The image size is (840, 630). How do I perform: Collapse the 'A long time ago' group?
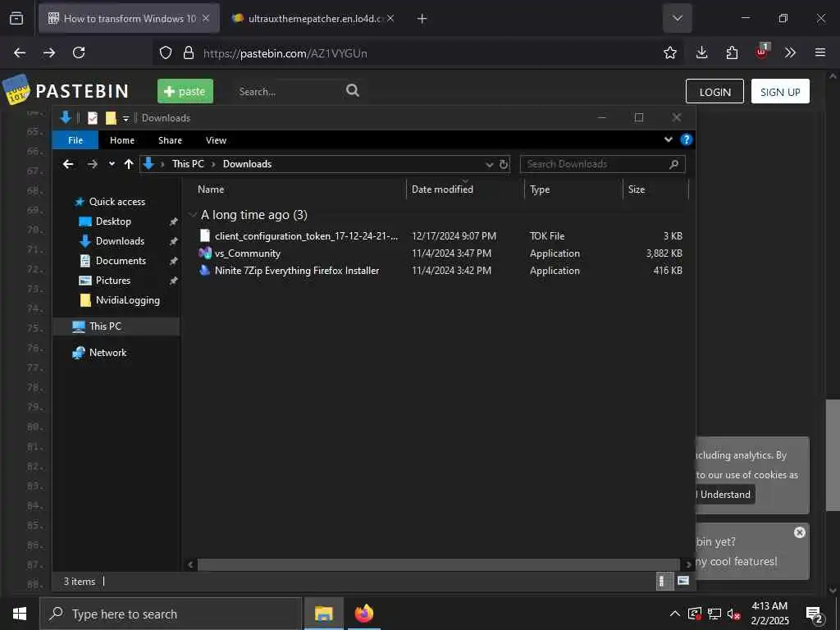point(193,215)
